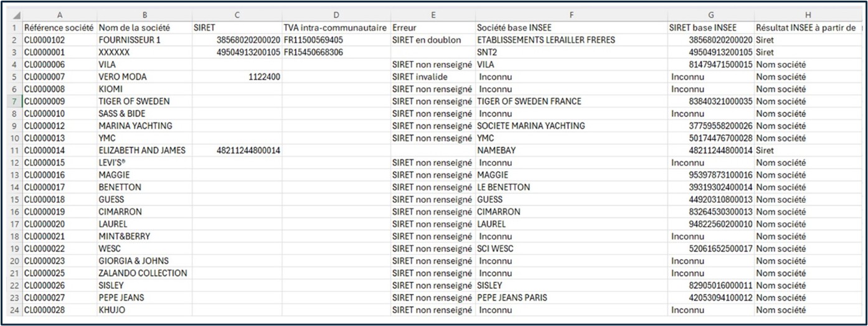Click 'LE BENETTON' INSEE cell

[x=571, y=187]
